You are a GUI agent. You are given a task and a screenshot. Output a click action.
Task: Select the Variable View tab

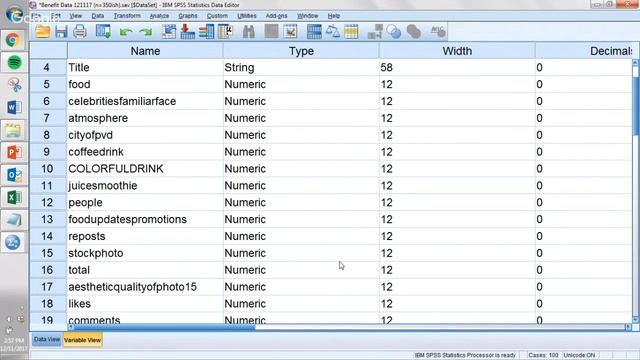[x=82, y=340]
